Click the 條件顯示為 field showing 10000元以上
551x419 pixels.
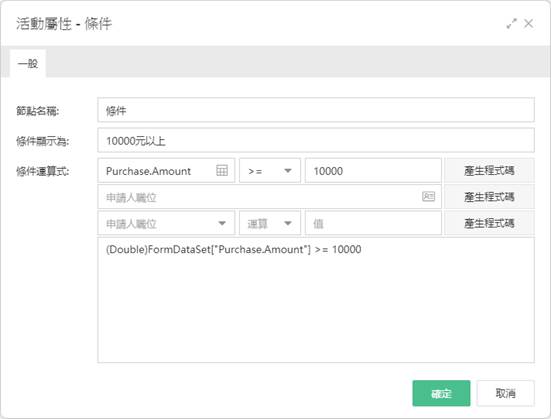316,141
